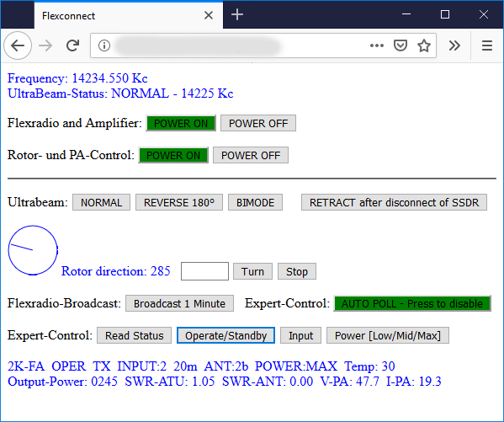Reload the Flexconnect page

pos(73,45)
